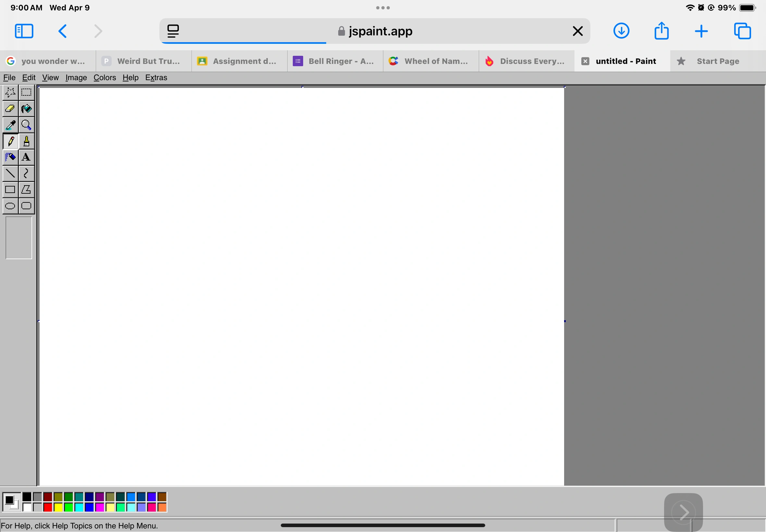Open Safari downloads

621,31
